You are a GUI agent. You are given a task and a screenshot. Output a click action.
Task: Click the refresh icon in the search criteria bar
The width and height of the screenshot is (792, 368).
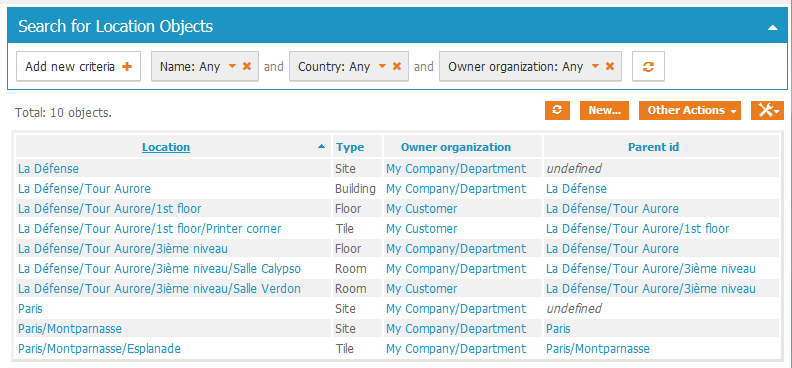click(648, 67)
